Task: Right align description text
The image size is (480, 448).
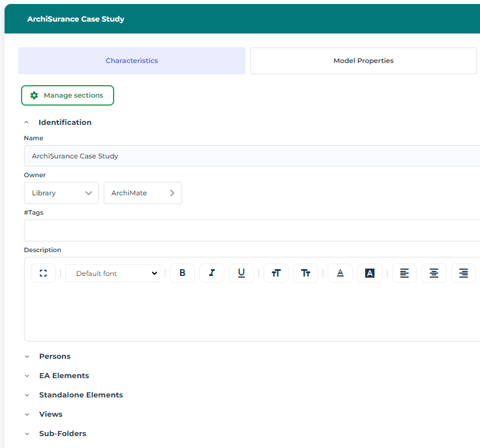Action: click(464, 273)
